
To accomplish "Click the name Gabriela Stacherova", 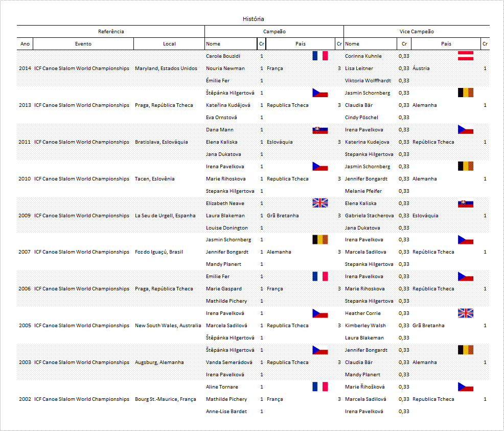I will tap(369, 215).
